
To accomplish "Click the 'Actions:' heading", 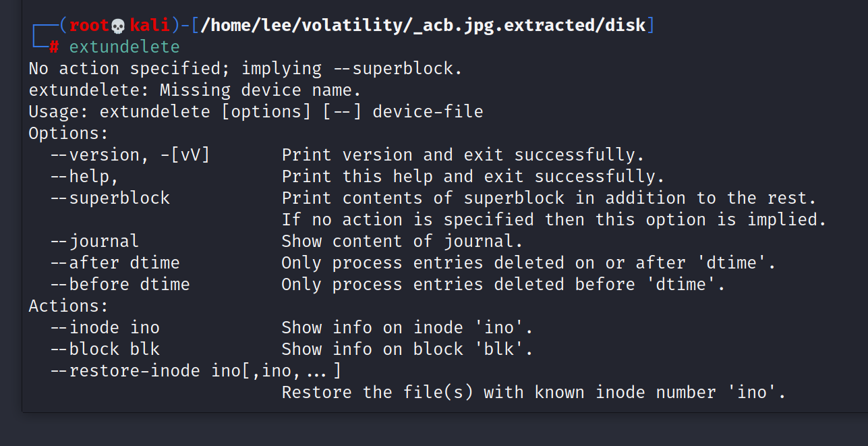I will [69, 306].
